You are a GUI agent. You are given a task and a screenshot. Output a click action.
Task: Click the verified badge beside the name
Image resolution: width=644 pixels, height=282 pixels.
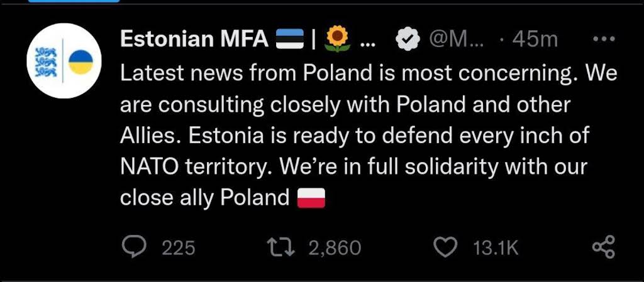408,40
